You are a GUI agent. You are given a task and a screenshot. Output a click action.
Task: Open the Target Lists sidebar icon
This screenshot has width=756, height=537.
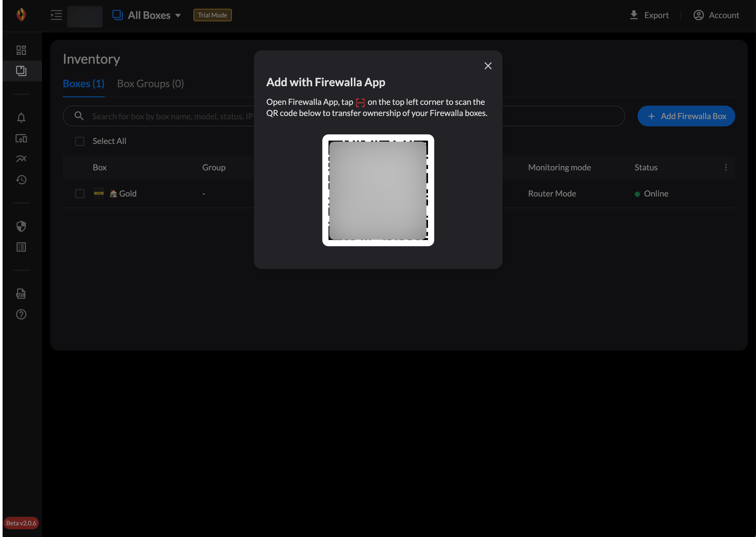[21, 247]
